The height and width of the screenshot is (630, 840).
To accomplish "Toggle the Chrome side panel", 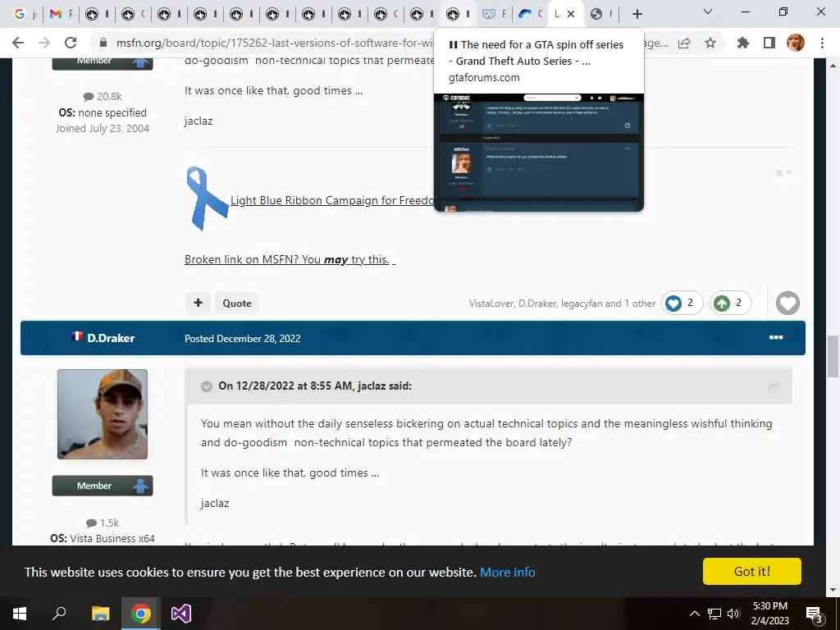I will [769, 43].
